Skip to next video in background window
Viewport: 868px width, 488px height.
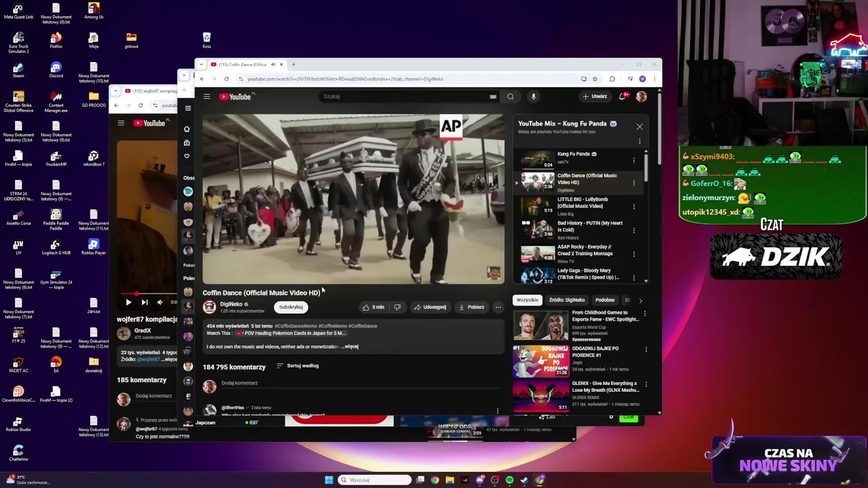click(144, 302)
